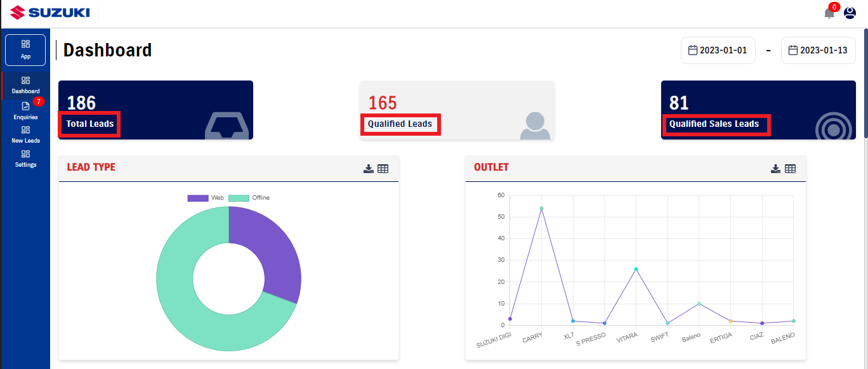Click the Dashboard page heading

pyautogui.click(x=107, y=50)
